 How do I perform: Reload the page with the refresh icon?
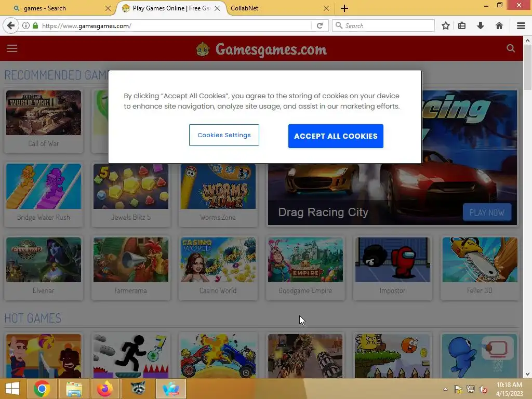point(320,26)
